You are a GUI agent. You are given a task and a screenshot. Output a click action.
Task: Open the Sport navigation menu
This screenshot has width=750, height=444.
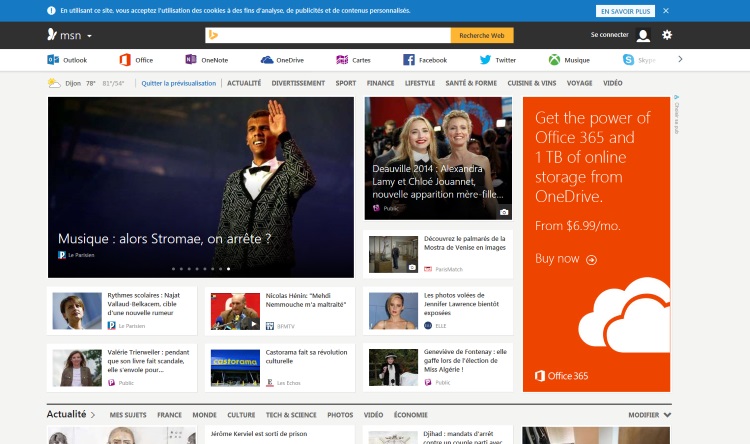pos(345,83)
